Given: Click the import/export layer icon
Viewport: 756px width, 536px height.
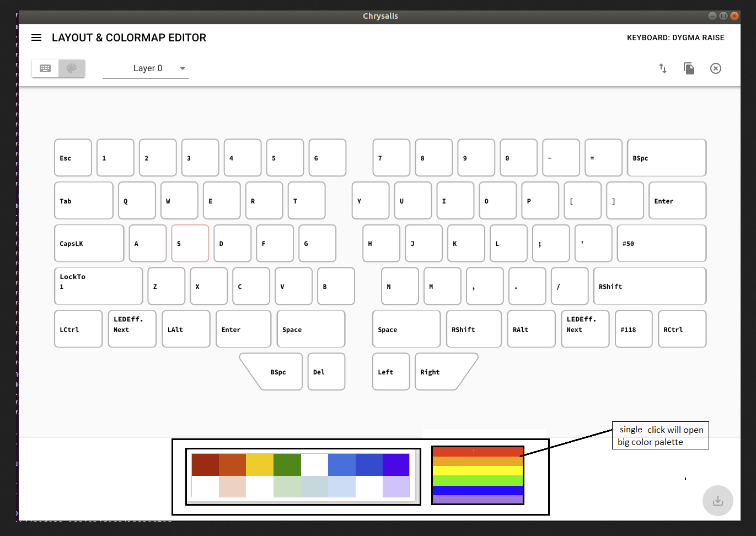Looking at the screenshot, I should (662, 68).
